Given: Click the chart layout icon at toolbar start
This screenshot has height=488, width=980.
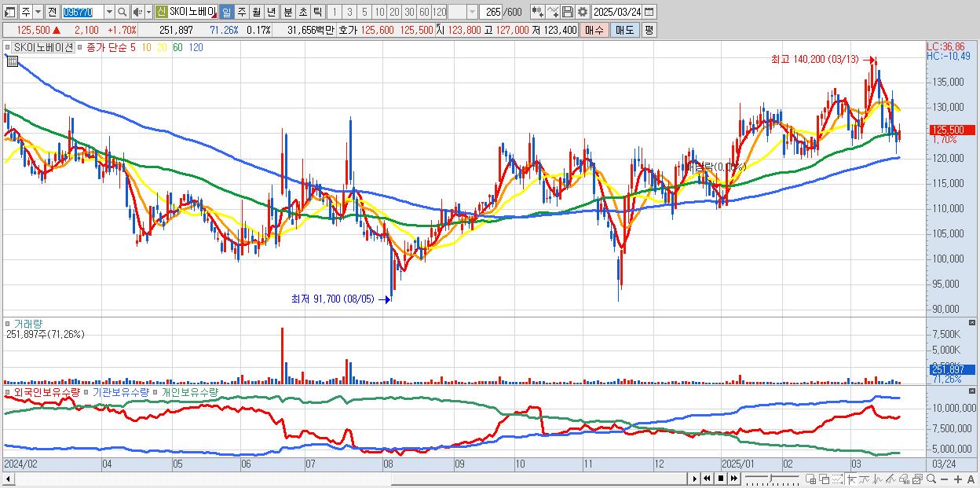Looking at the screenshot, I should coord(9,12).
